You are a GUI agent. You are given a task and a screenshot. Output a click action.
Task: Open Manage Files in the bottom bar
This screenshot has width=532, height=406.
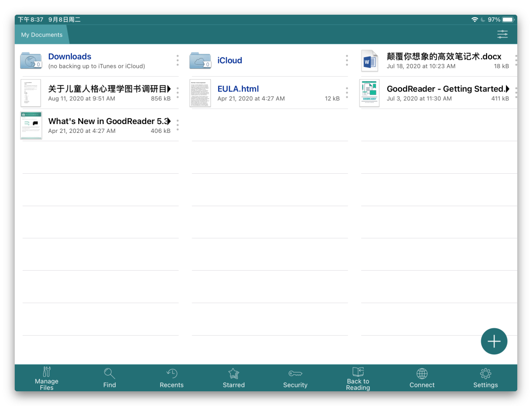pyautogui.click(x=46, y=378)
